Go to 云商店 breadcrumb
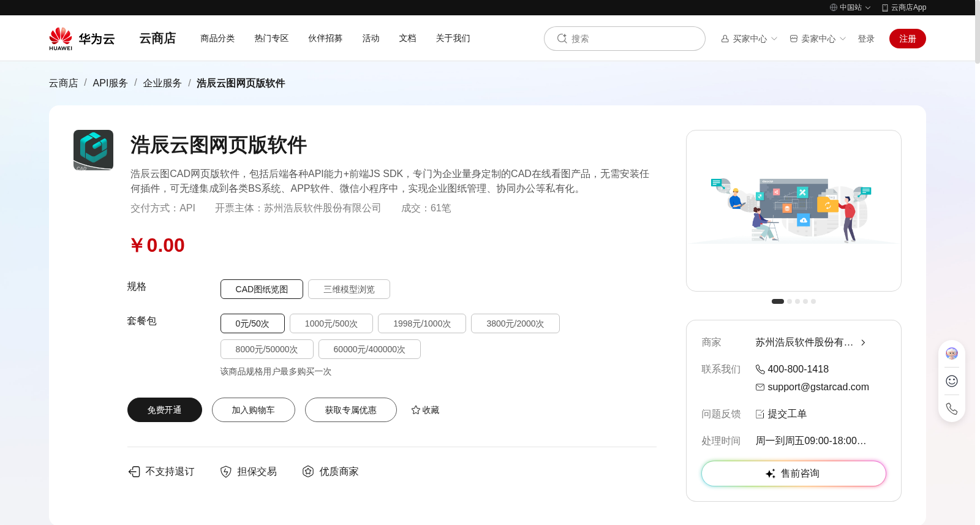 tap(64, 83)
